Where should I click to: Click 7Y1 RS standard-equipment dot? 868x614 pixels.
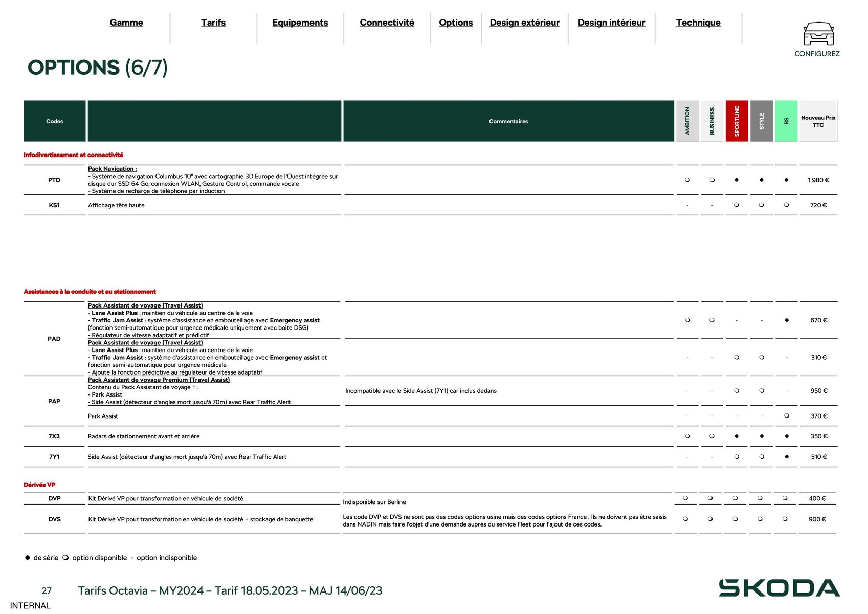[786, 457]
